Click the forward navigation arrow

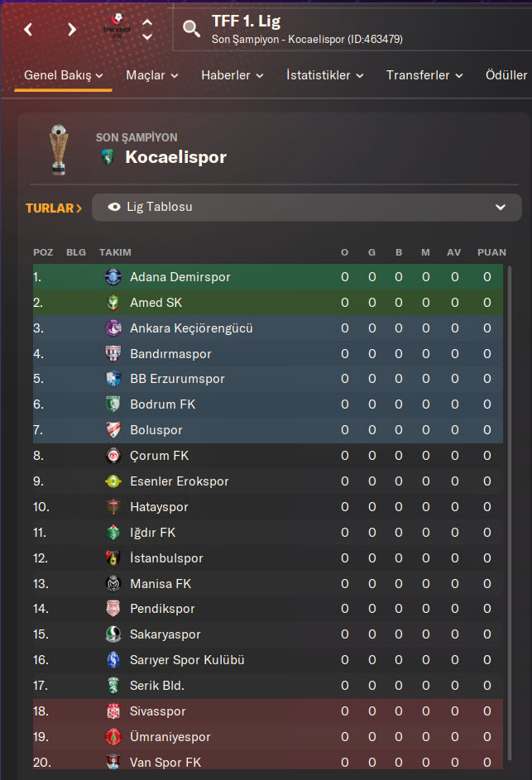[x=72, y=30]
